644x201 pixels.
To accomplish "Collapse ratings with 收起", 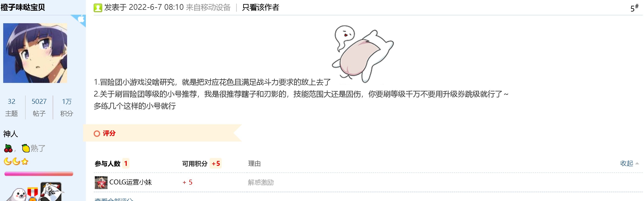I will click(x=629, y=163).
